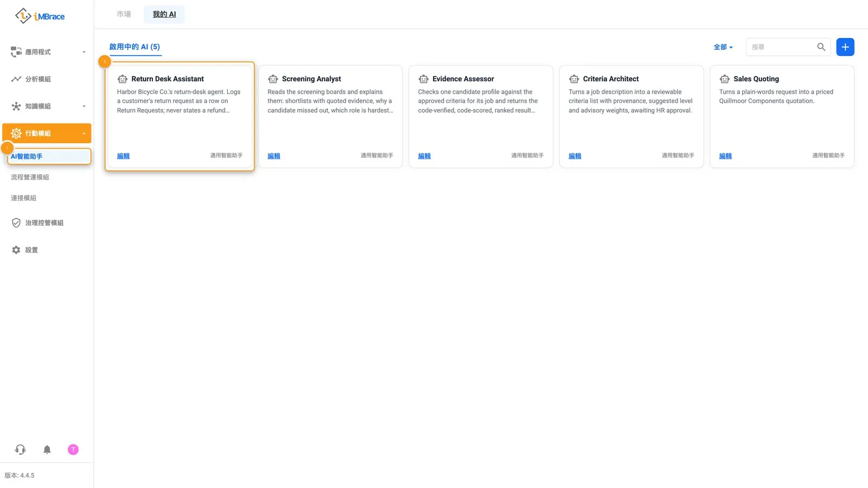
Task: Focus the 搜尋 search field
Action: click(x=781, y=47)
